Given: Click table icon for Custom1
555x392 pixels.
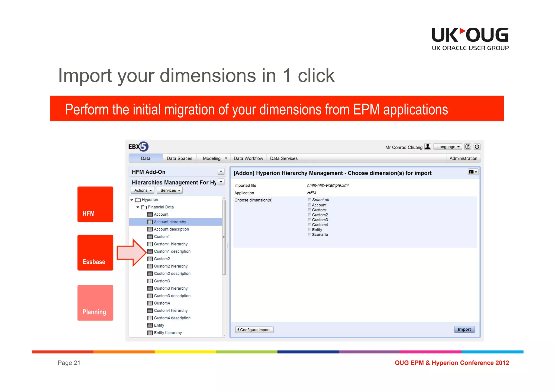Looking at the screenshot, I should coord(150,237).
